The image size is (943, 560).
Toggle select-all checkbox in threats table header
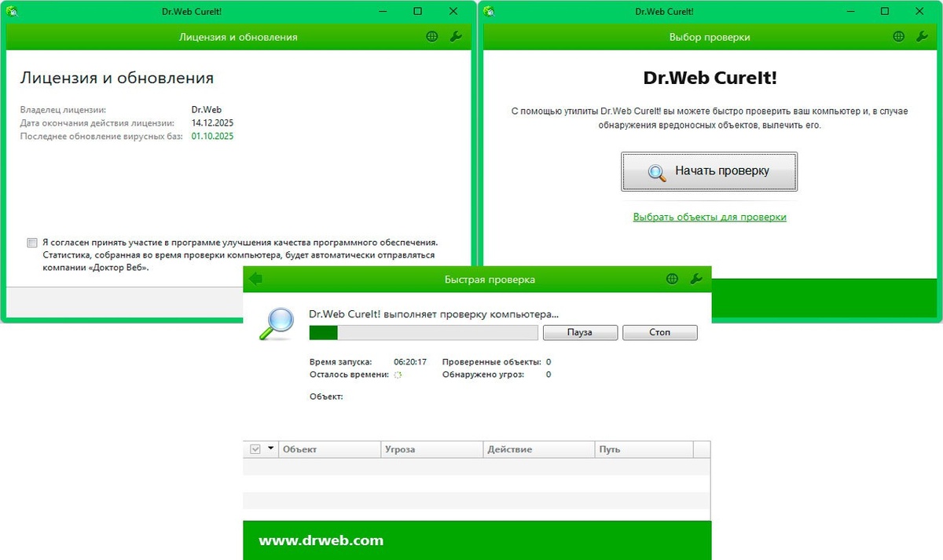point(255,449)
